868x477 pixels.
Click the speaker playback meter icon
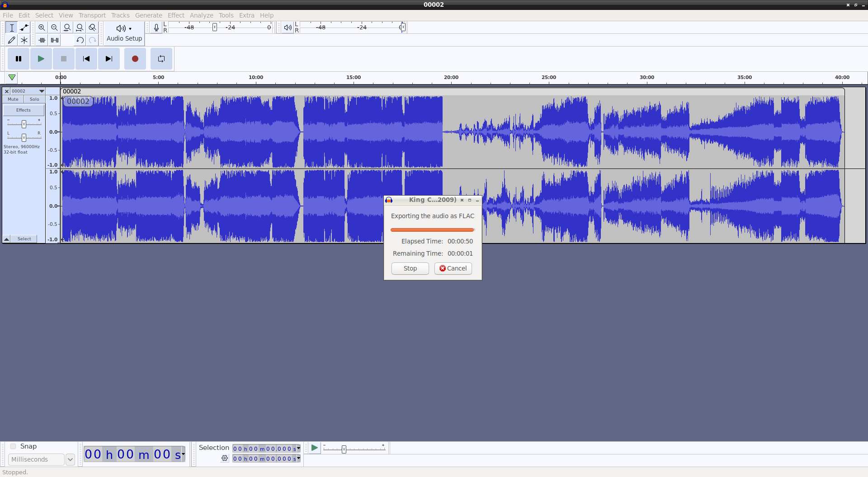(288, 28)
